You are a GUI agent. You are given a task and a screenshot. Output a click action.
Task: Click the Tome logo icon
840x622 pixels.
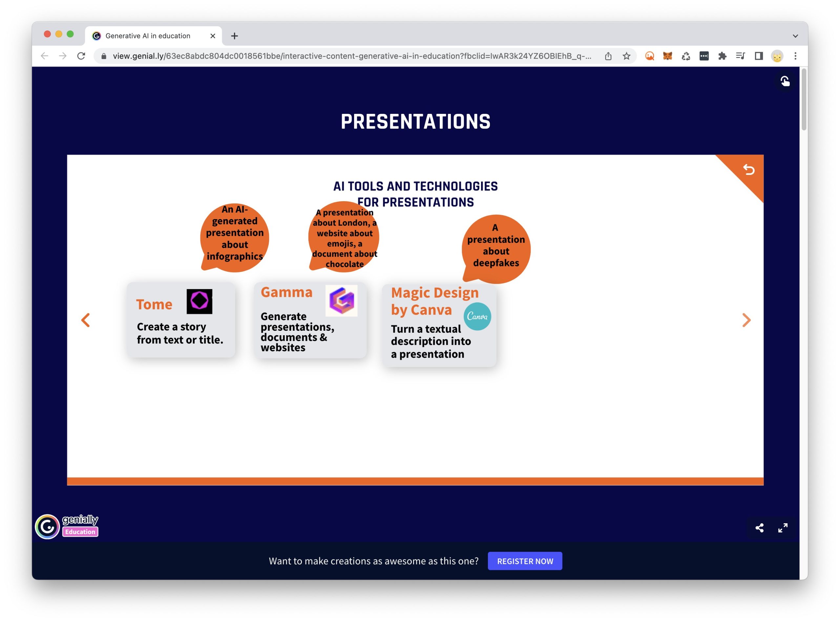coord(199,301)
